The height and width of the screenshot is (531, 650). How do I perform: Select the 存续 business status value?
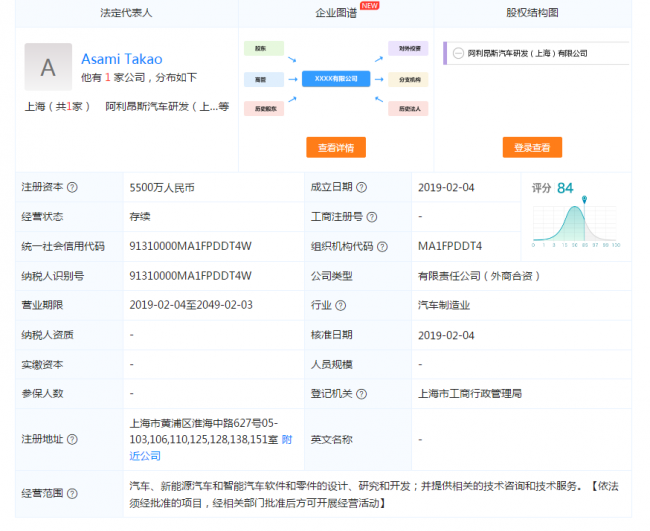pos(140,217)
